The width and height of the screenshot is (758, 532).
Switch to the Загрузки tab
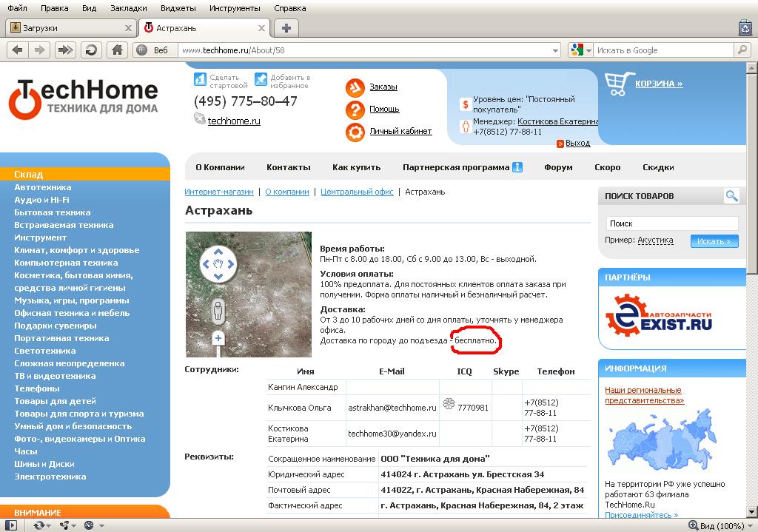tap(70, 28)
